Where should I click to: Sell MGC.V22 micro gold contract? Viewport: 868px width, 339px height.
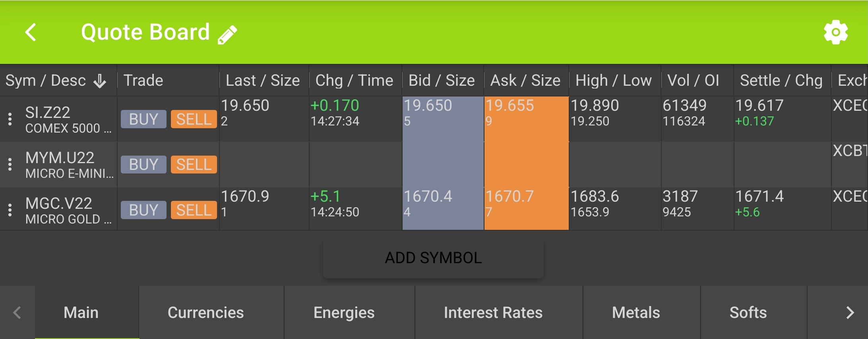click(194, 210)
